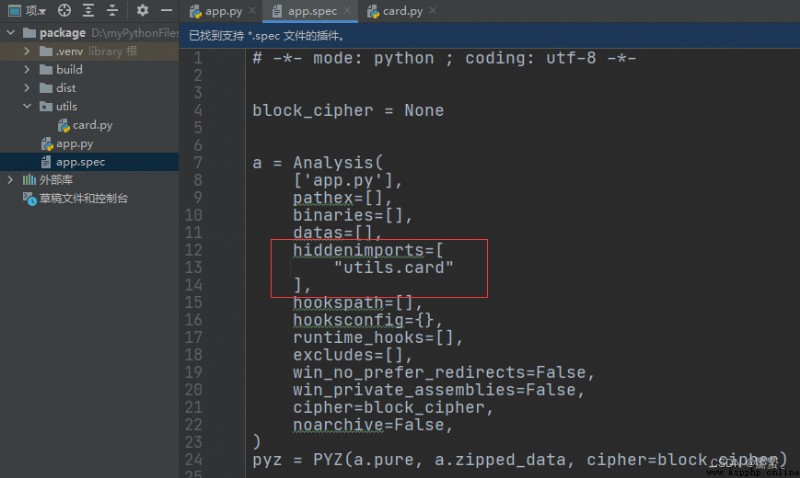Image resolution: width=800 pixels, height=478 pixels.
Task: Click the Collapse All icon in project toolbar
Action: click(112, 10)
